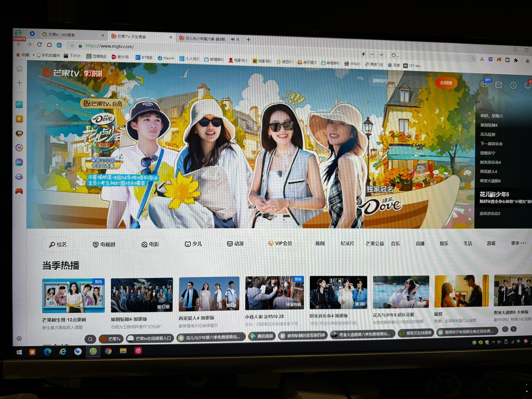532x399 pixels.
Task: Select the 动漫 category
Action: [x=235, y=244]
